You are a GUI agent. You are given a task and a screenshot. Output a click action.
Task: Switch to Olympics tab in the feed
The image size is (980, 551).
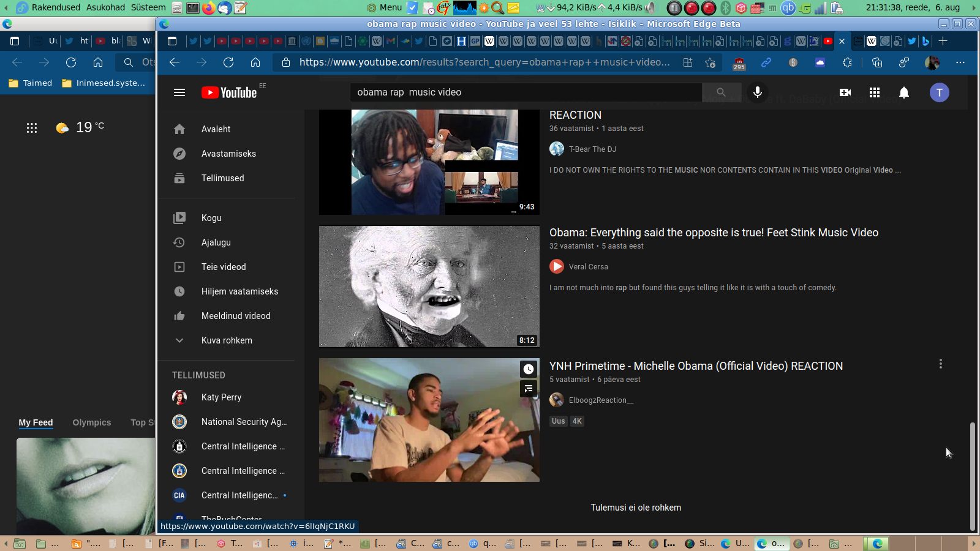[x=92, y=422]
